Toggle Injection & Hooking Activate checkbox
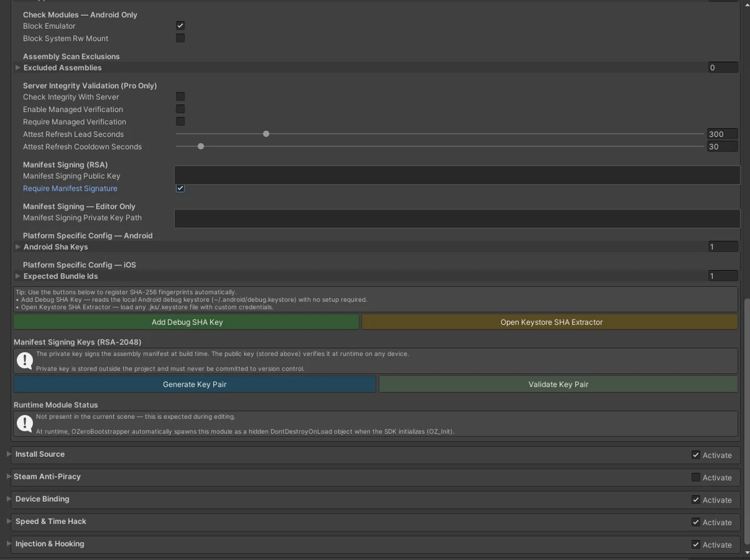 (x=696, y=545)
